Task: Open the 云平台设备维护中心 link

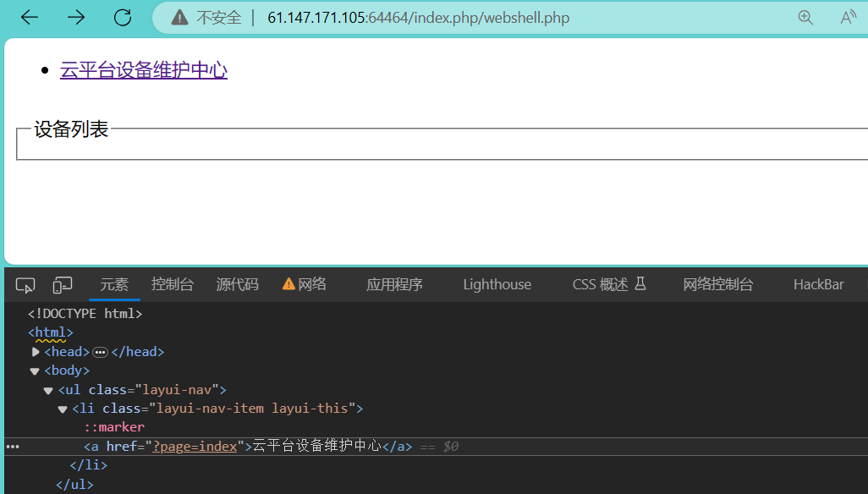Action: [143, 70]
